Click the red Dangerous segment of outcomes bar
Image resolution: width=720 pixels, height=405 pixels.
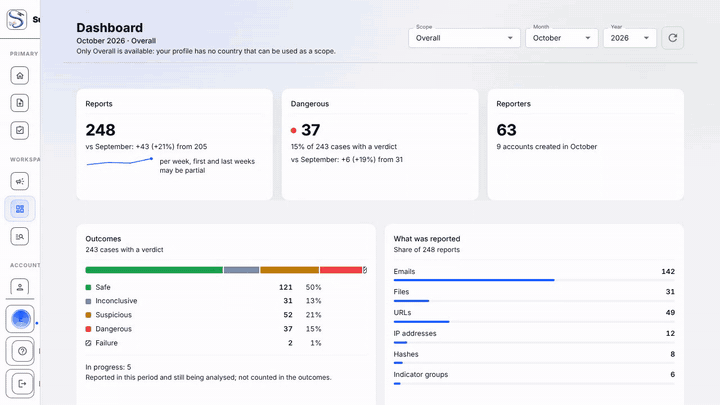point(341,270)
